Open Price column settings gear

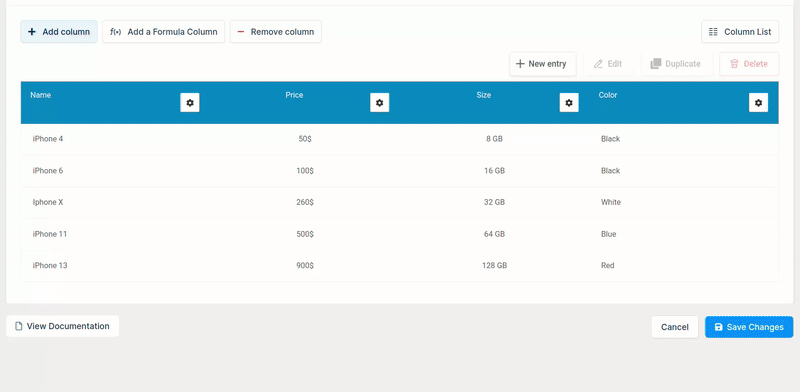click(x=380, y=103)
